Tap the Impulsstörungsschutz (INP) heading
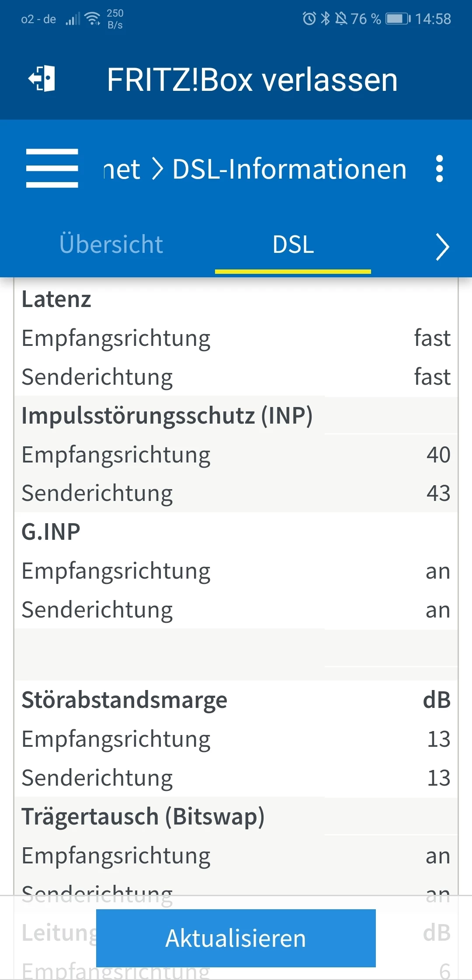472x980 pixels. [167, 415]
